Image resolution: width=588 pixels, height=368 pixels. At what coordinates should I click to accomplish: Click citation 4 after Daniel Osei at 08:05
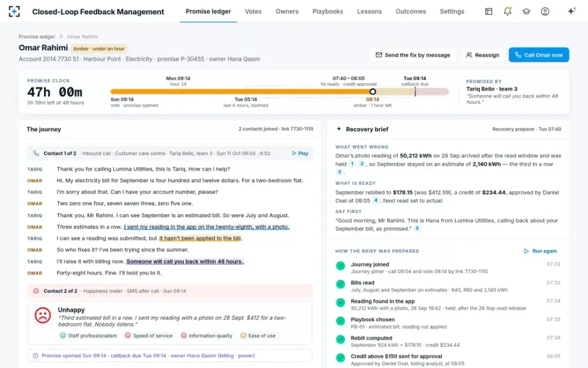[376, 200]
